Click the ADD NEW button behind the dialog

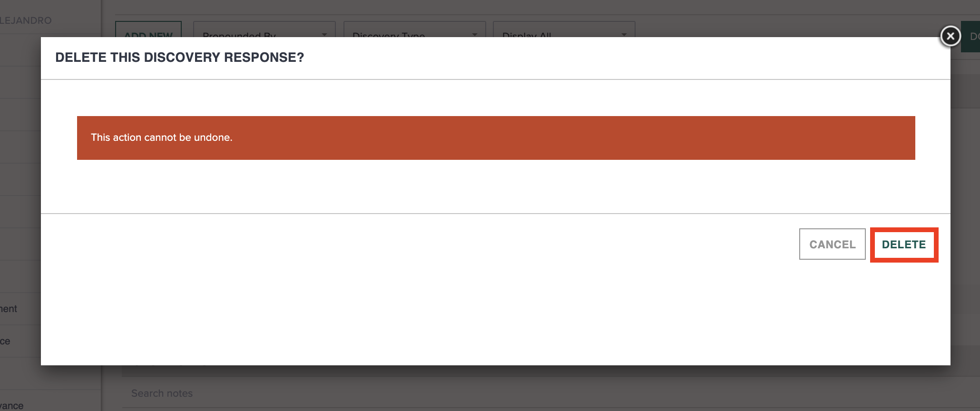[x=148, y=35]
